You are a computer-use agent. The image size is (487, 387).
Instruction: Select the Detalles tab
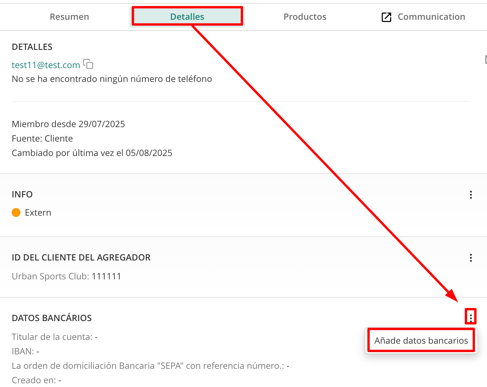187,16
